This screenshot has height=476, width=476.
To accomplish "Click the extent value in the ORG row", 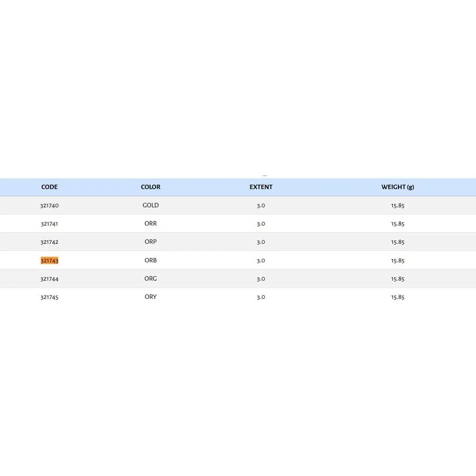I will coord(261,279).
